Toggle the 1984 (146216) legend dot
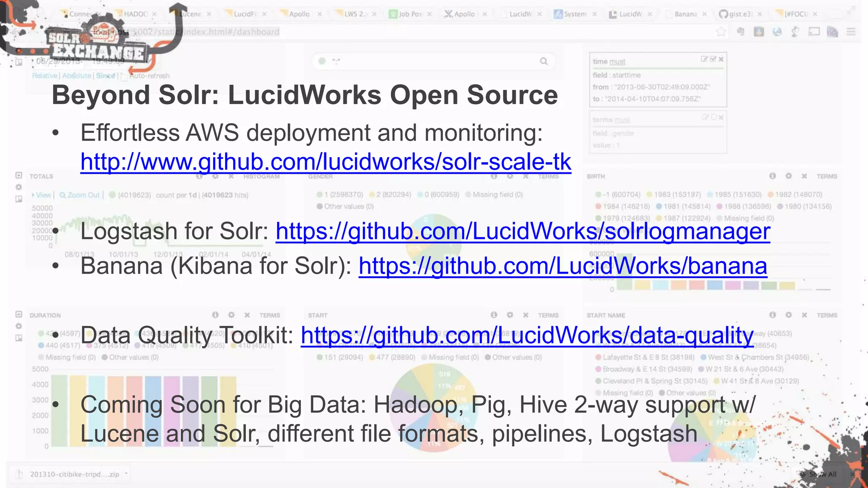The image size is (868, 488). click(x=598, y=206)
